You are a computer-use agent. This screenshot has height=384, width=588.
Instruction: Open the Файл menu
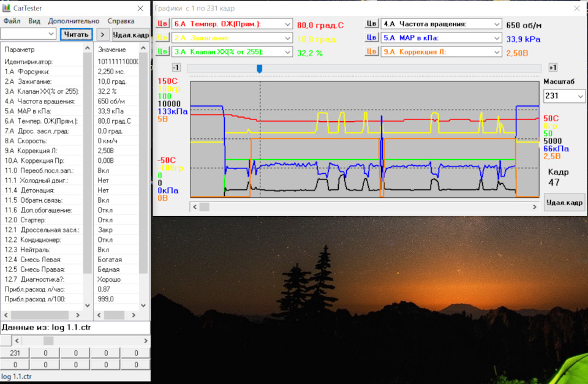coord(12,21)
